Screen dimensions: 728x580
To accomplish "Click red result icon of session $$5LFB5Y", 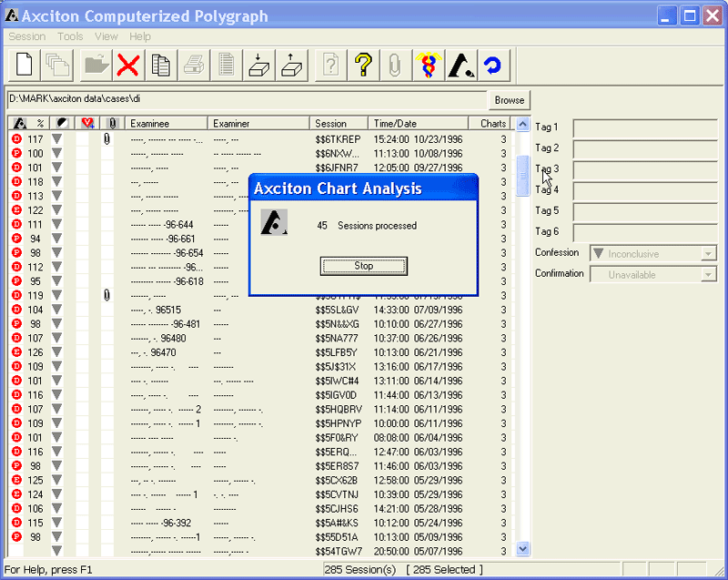I will pyautogui.click(x=16, y=352).
